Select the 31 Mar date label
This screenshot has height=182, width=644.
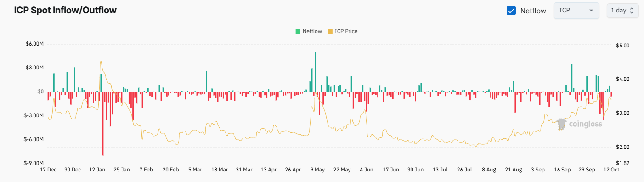244,170
